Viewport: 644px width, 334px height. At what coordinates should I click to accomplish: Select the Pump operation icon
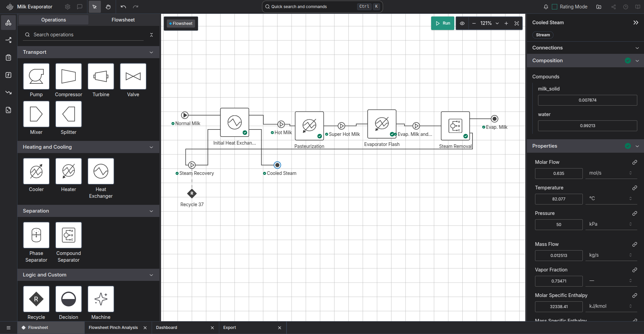36,76
